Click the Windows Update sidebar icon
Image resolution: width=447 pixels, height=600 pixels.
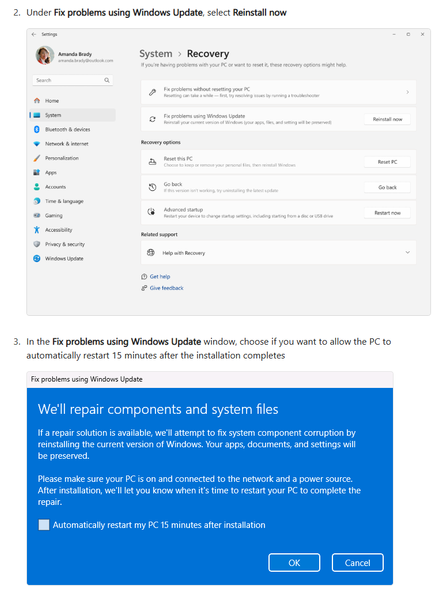point(37,258)
